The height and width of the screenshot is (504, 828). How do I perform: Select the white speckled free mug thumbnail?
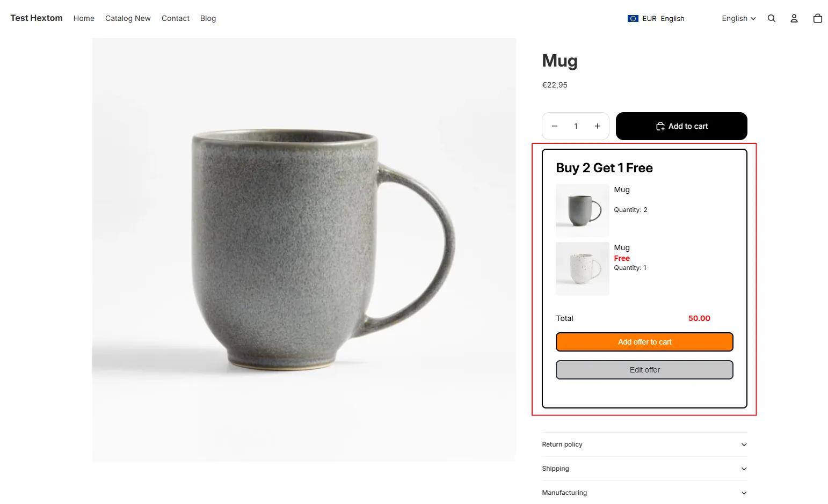[583, 269]
